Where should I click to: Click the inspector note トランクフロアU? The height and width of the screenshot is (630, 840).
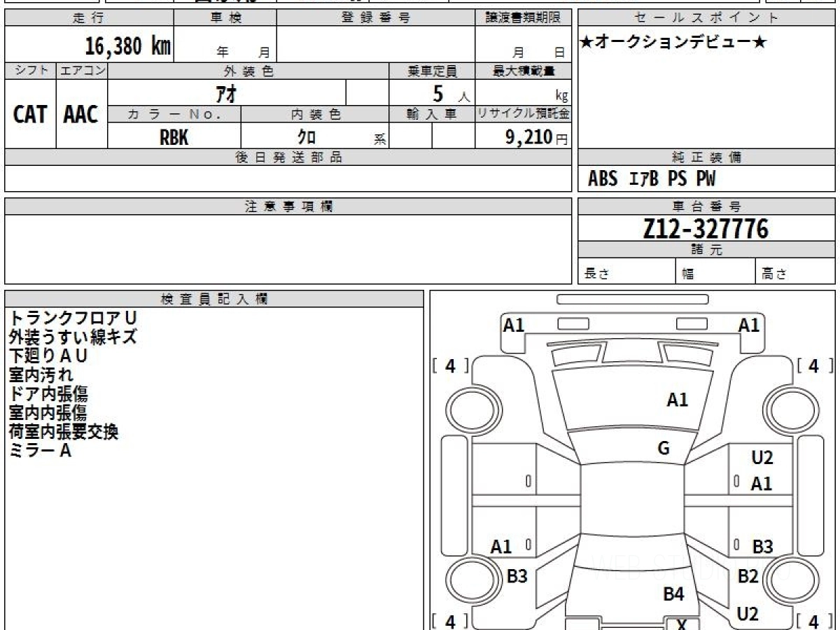click(x=73, y=318)
